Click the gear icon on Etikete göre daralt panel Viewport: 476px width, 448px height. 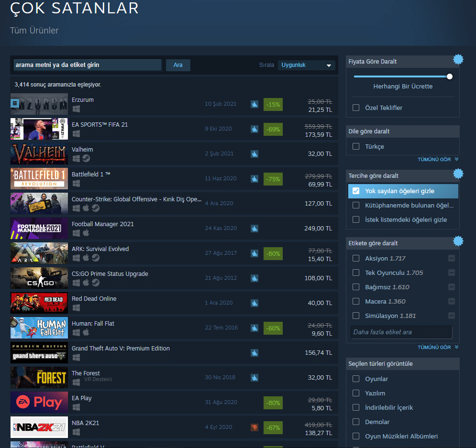coord(458,241)
